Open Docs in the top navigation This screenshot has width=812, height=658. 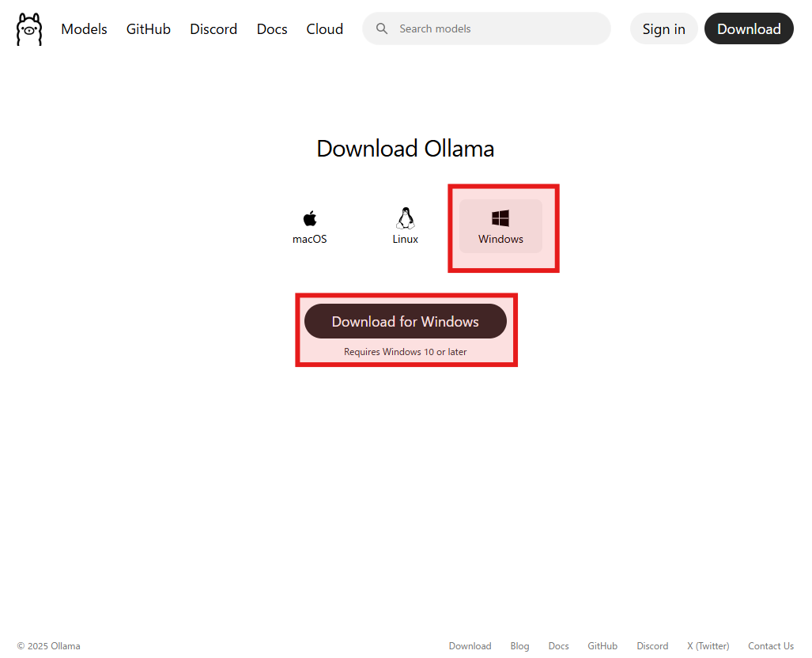(x=272, y=29)
